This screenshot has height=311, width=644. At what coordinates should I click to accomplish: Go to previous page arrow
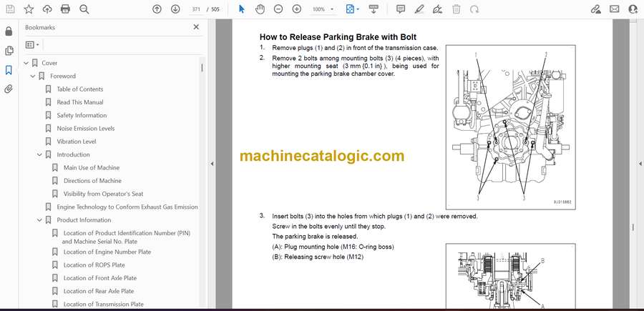tap(157, 9)
